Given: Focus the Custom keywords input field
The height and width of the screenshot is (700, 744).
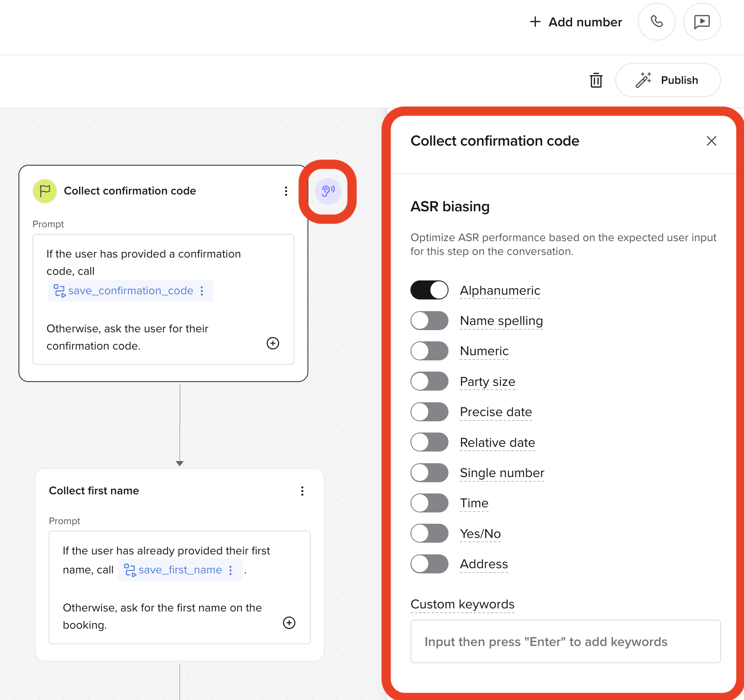Looking at the screenshot, I should tap(566, 642).
